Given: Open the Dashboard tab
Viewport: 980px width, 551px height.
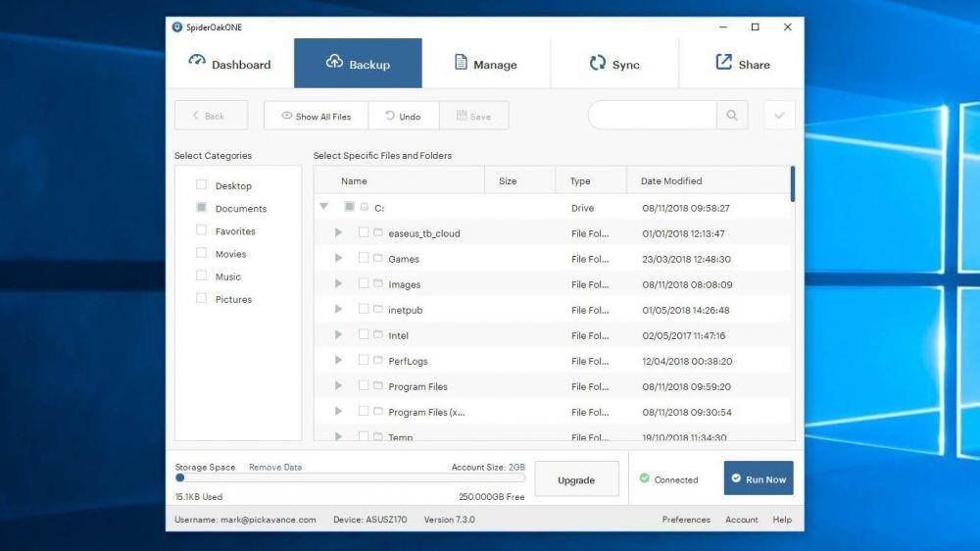Looking at the screenshot, I should (x=230, y=63).
